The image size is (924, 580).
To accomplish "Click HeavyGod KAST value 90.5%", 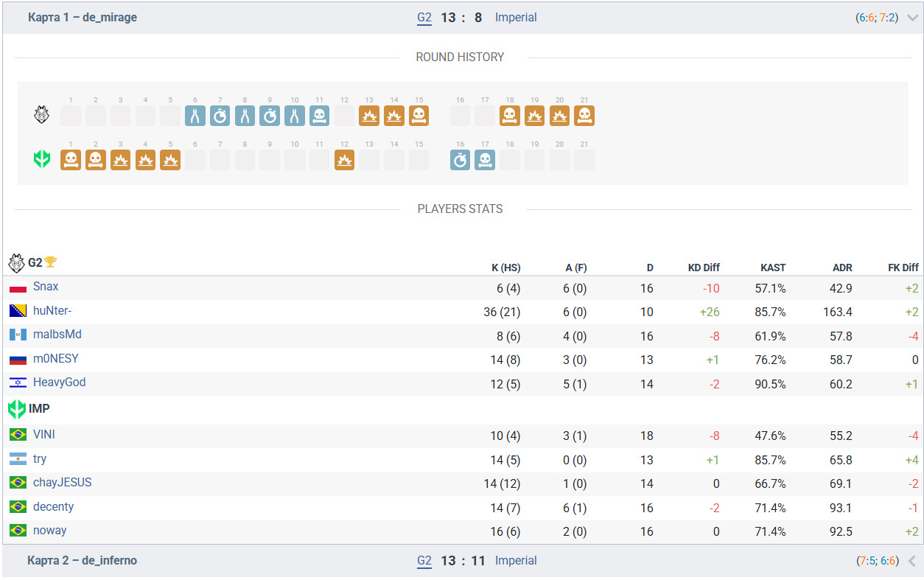I will click(770, 385).
